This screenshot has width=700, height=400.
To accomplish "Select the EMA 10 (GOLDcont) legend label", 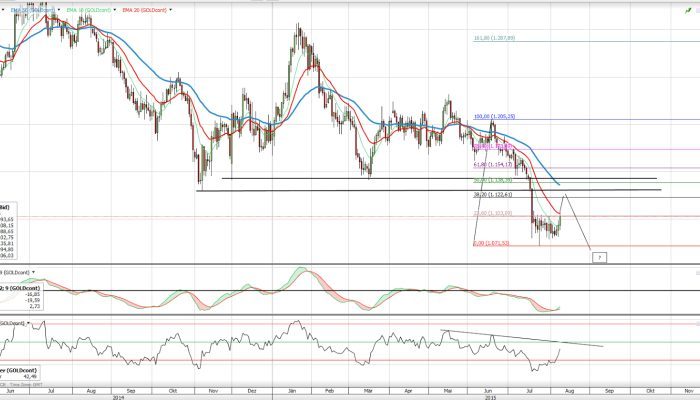I will [88, 10].
